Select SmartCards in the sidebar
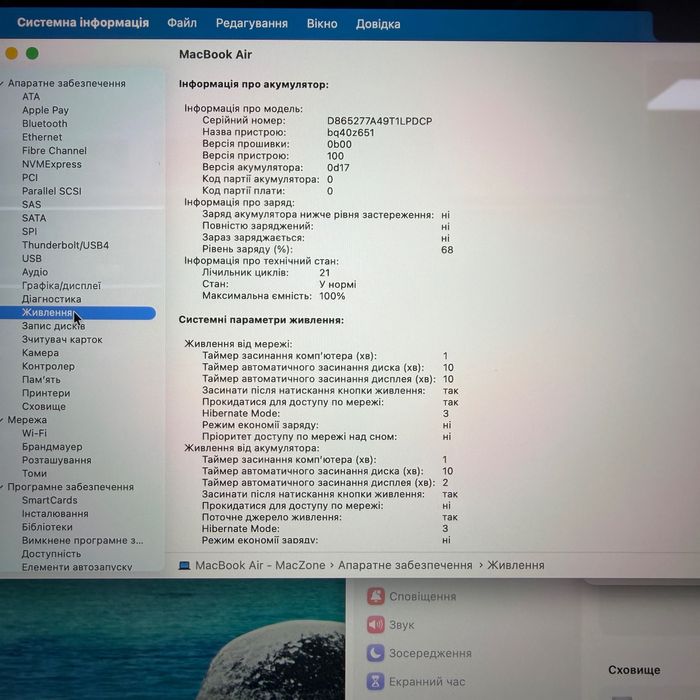The width and height of the screenshot is (700, 700). click(x=50, y=500)
